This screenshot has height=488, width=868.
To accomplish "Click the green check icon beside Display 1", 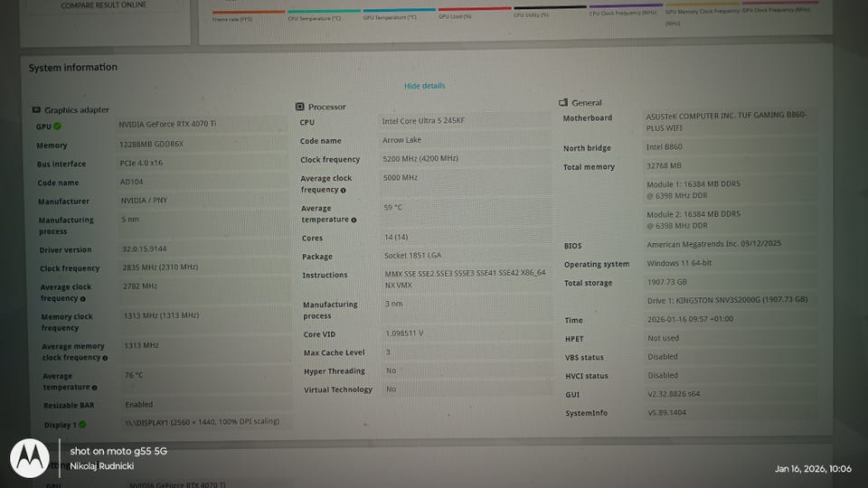I will (x=82, y=425).
